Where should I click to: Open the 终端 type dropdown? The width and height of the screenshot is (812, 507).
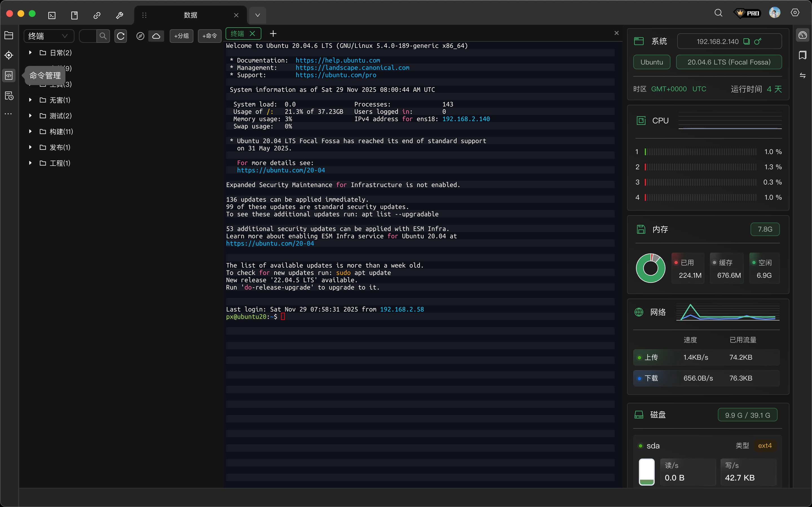pos(49,36)
